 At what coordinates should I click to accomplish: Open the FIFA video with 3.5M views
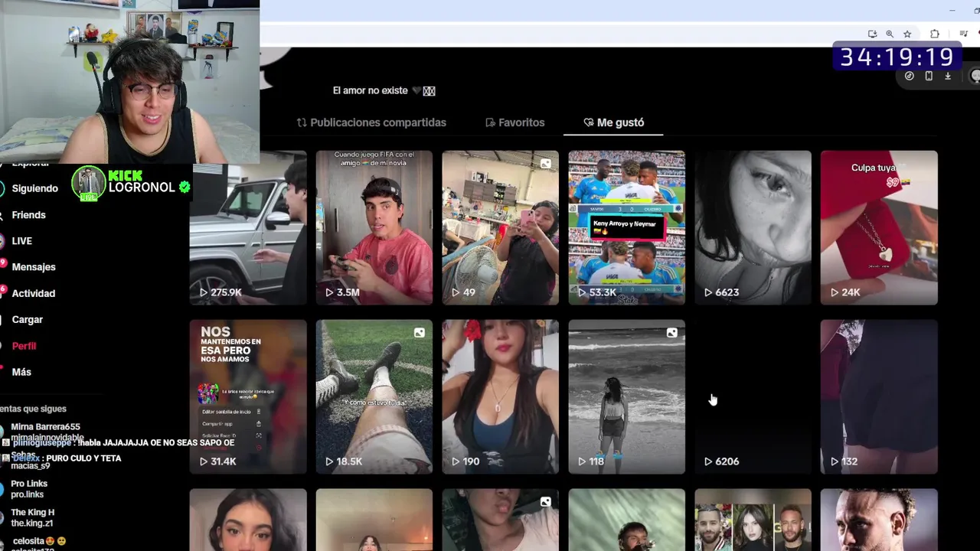point(374,227)
